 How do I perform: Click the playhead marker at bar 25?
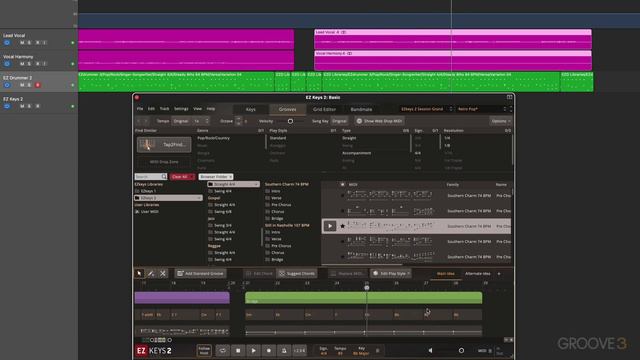click(x=367, y=287)
